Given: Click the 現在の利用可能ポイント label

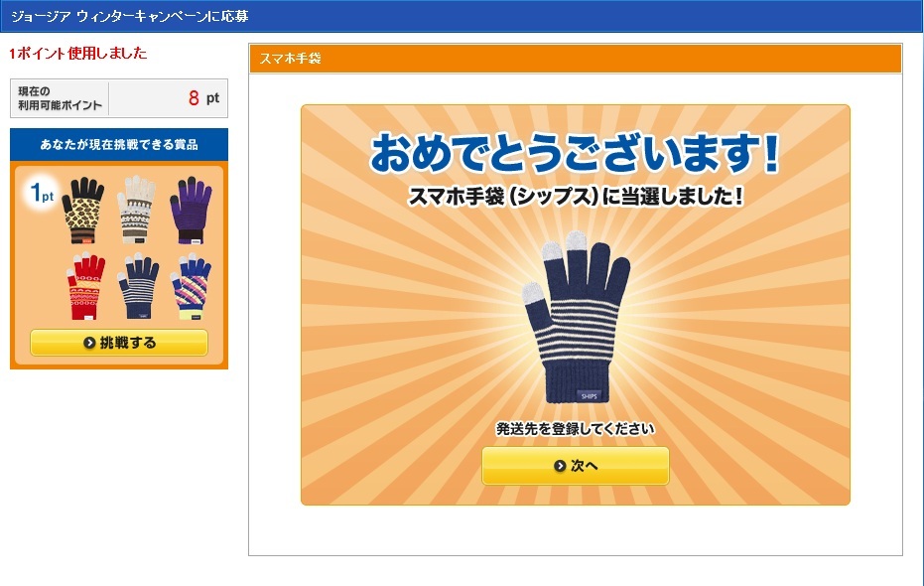Looking at the screenshot, I should 60,98.
